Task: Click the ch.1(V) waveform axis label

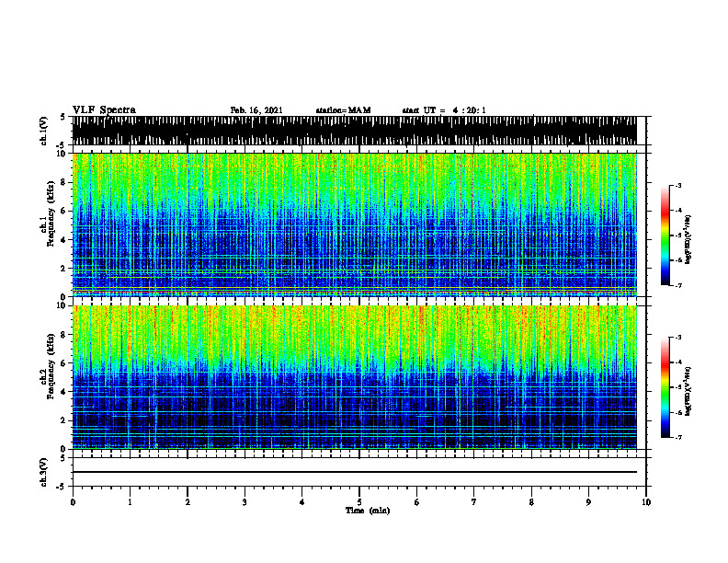Action: coord(44,131)
